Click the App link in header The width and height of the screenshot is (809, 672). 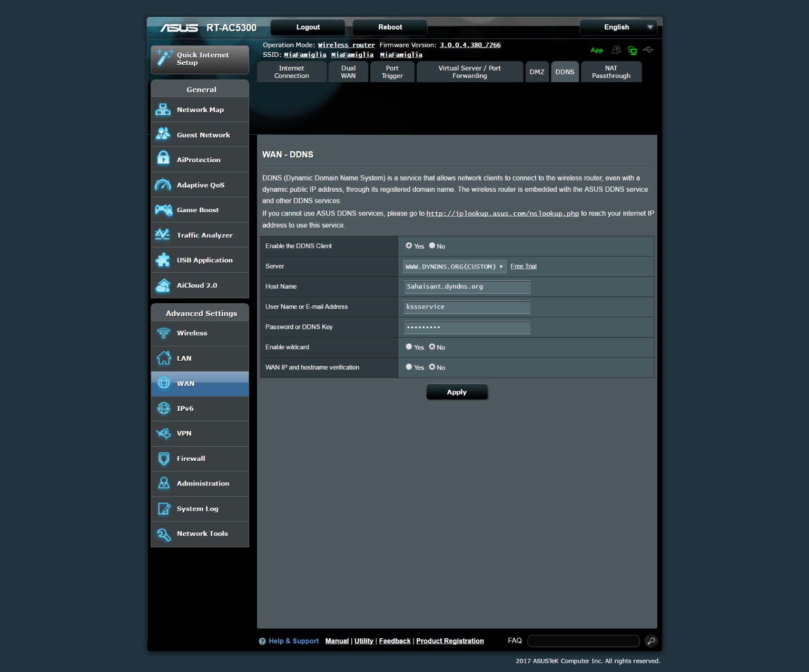point(596,51)
